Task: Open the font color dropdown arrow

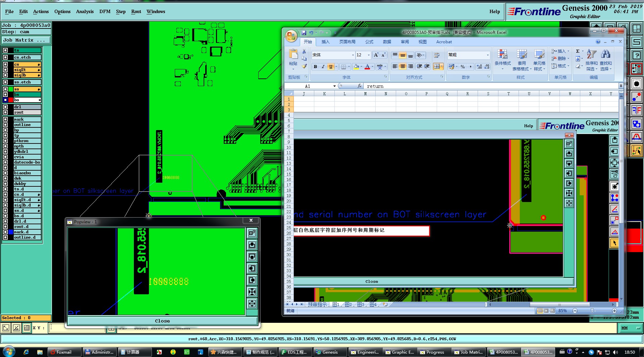Action: point(372,67)
